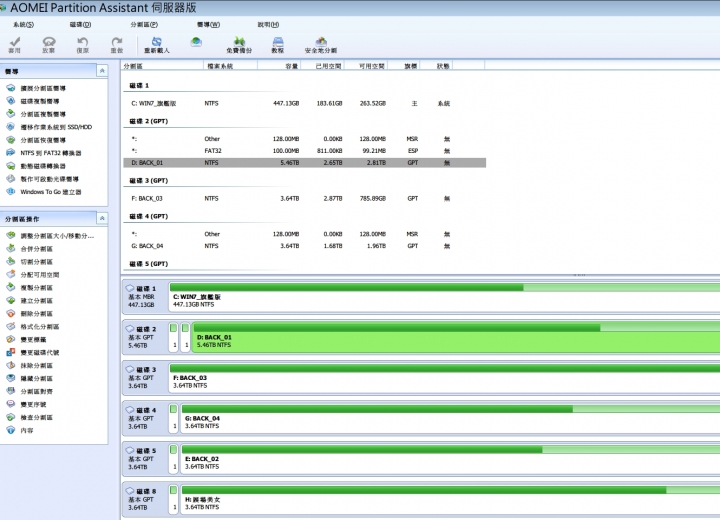Click the F: BACK_03 partition bar in disk map
Screen dimensions: 720x520
(x=444, y=378)
